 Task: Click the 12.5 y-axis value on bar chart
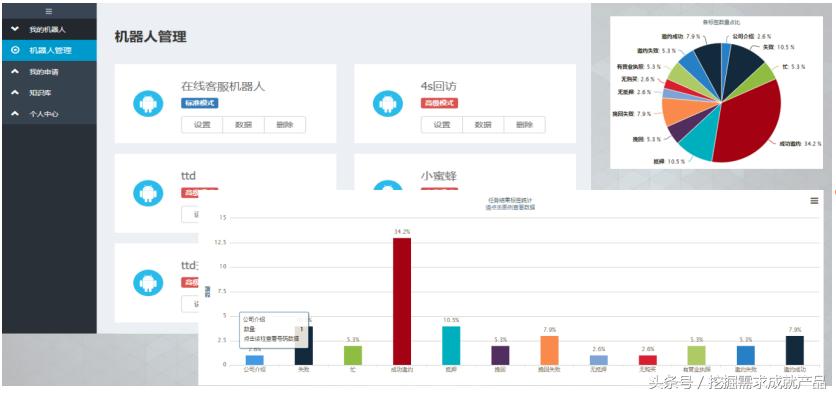click(x=220, y=242)
